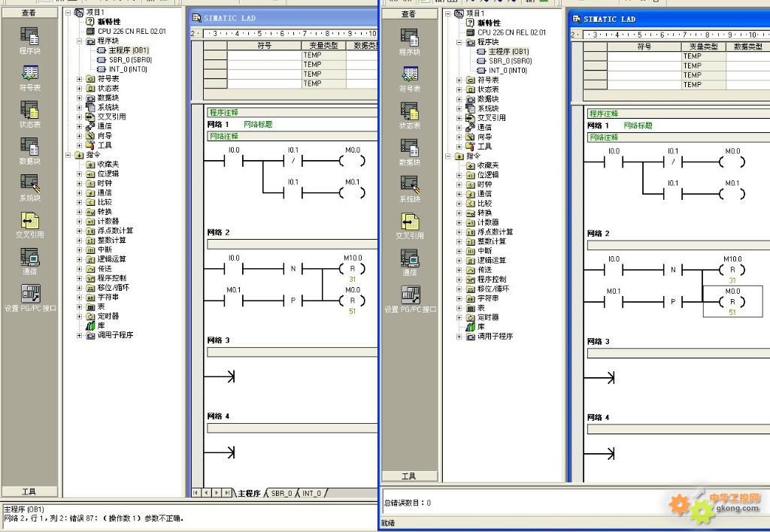
Task: Switch to SBR_0 tab in left window
Action: click(281, 493)
